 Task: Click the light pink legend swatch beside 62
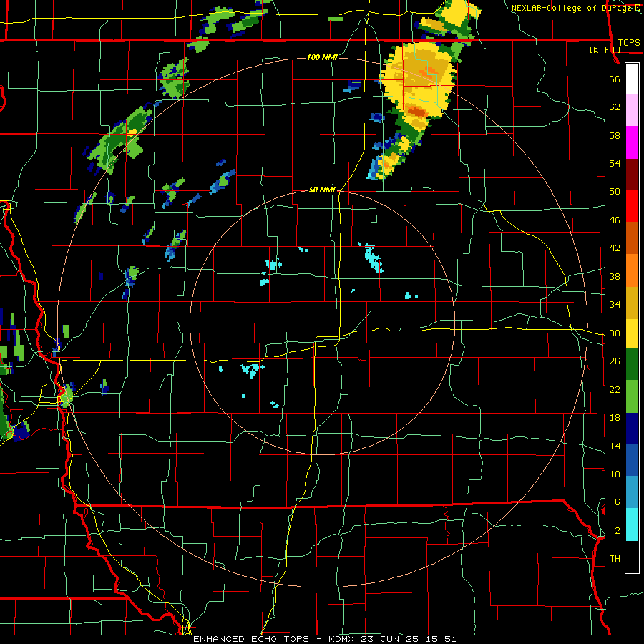pos(632,110)
